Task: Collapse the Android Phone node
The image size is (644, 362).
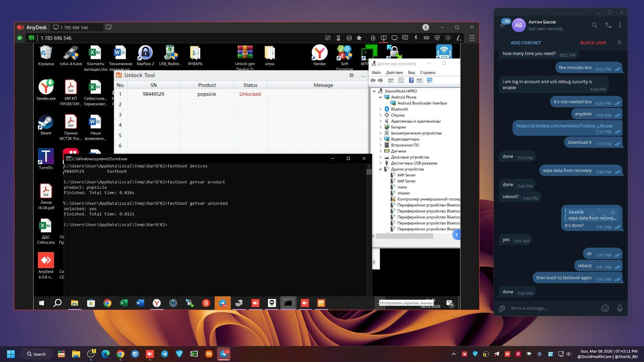Action: (x=380, y=97)
